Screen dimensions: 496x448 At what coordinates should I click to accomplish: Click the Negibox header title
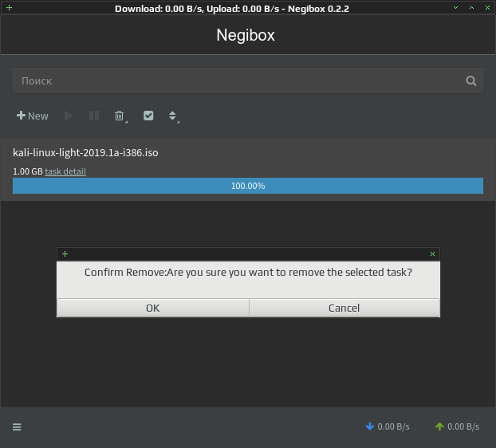click(x=246, y=35)
